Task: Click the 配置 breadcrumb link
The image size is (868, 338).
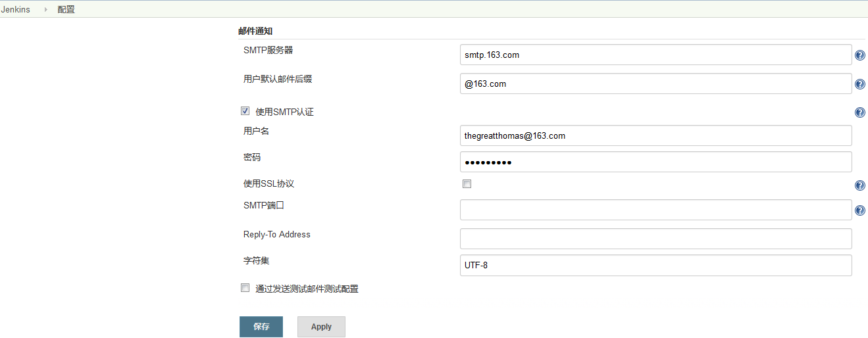Action: point(66,10)
